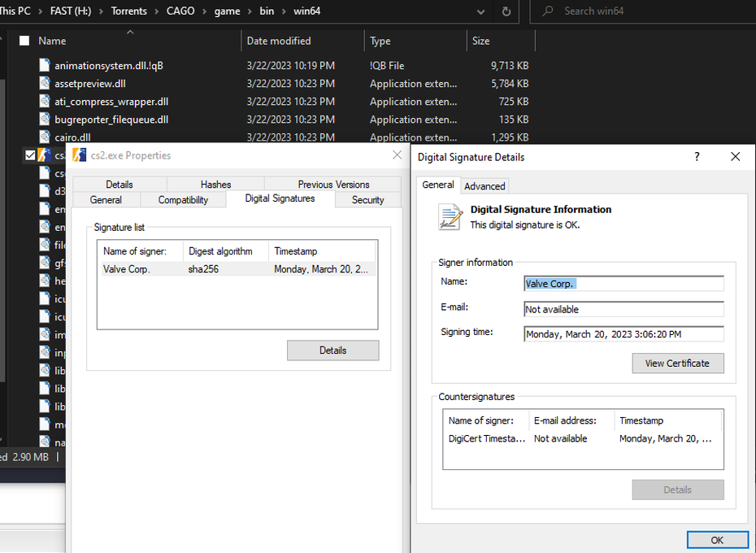Switch to the Hashes tab
Image resolution: width=756 pixels, height=553 pixels.
[x=215, y=185]
